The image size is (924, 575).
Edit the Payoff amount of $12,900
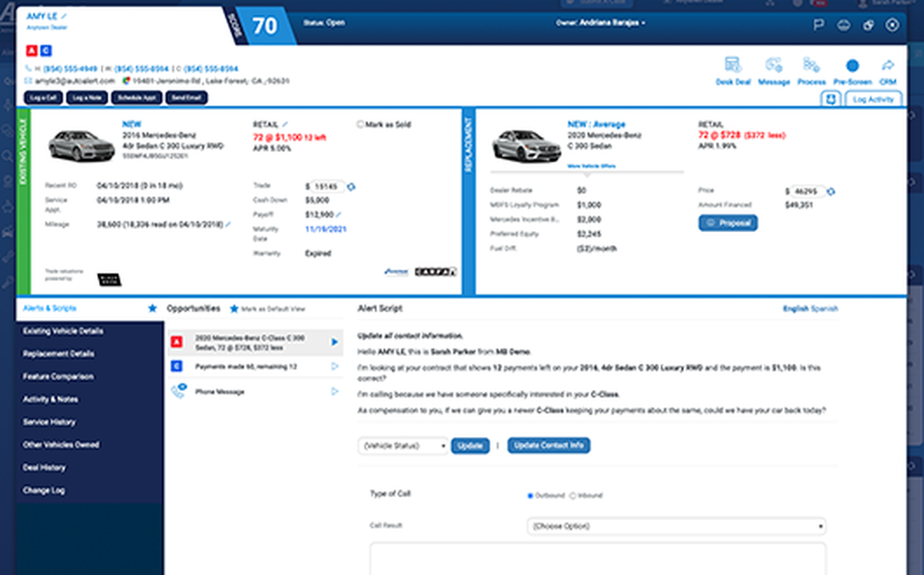(x=338, y=214)
